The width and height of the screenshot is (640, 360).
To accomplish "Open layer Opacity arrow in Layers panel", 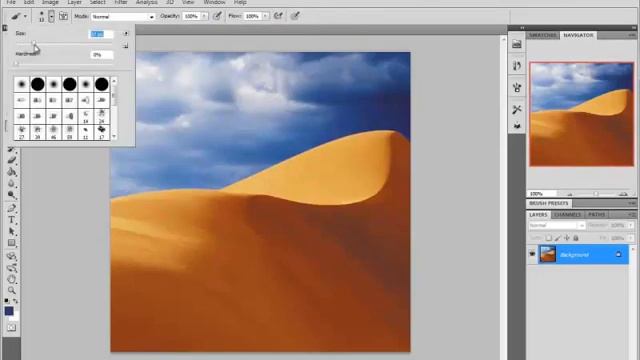I will 631,225.
